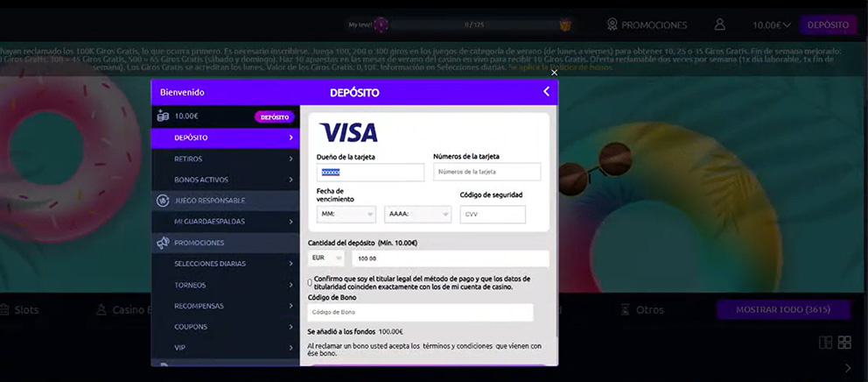Click the Bienvenido text in the dialog header
Image resolution: width=868 pixels, height=382 pixels.
tap(182, 93)
